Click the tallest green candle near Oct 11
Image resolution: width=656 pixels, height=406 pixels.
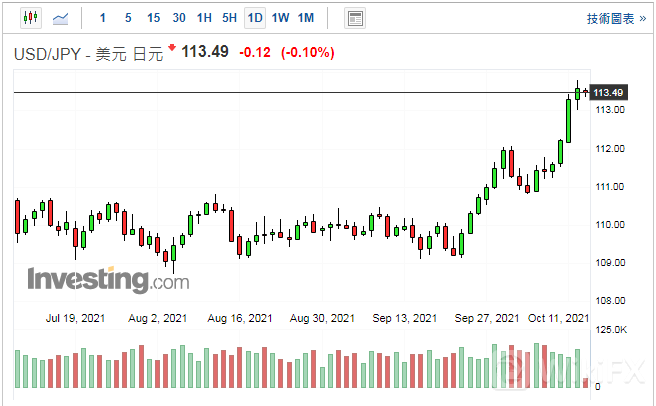coord(569,119)
